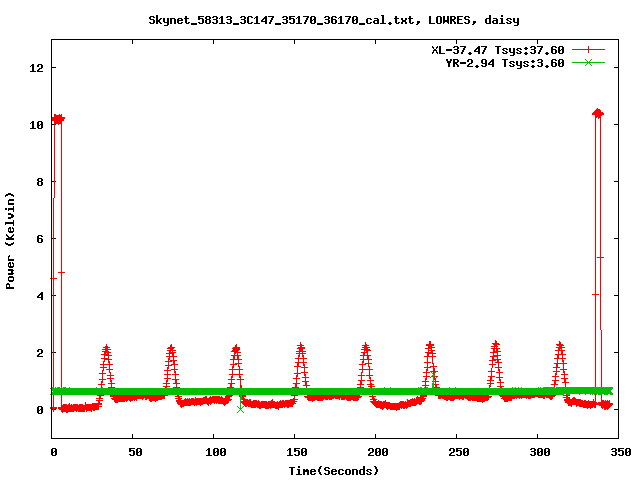
Task: Click the x-axis tick label 350
Action: click(x=620, y=452)
